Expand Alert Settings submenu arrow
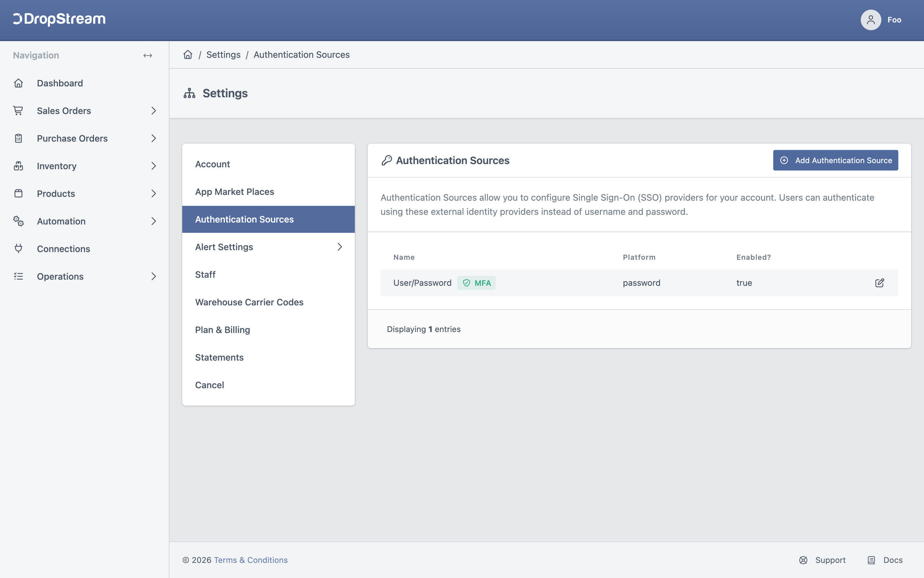This screenshot has height=578, width=924. point(339,247)
